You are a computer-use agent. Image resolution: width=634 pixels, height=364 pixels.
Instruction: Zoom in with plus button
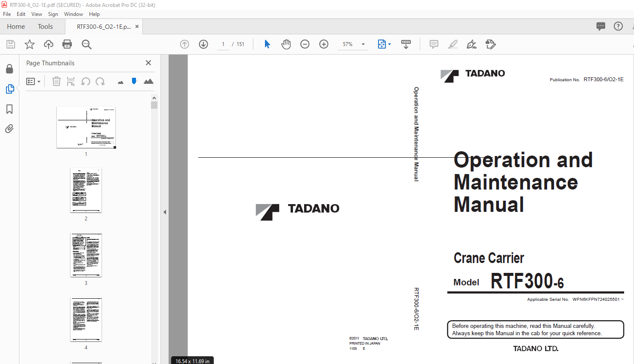(324, 44)
